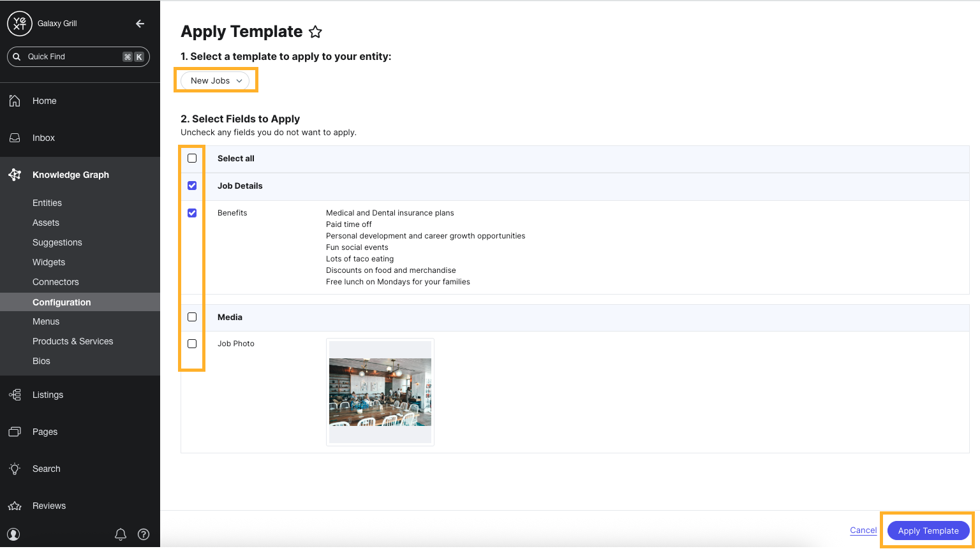Open the New Jobs template dropdown
Image resolution: width=980 pixels, height=549 pixels.
pos(216,80)
